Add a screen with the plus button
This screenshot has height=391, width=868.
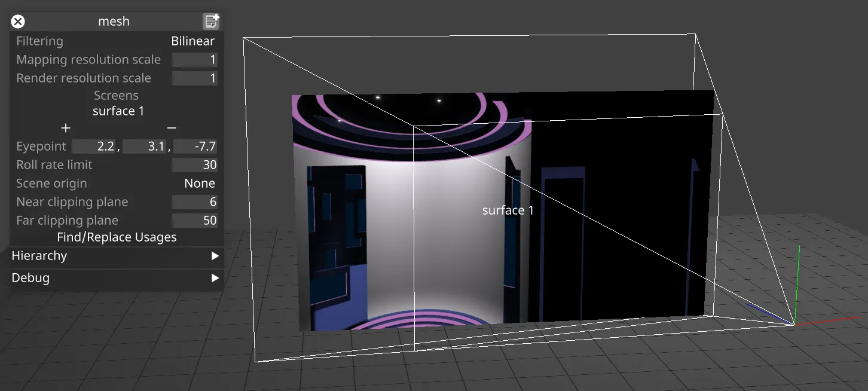pos(65,128)
